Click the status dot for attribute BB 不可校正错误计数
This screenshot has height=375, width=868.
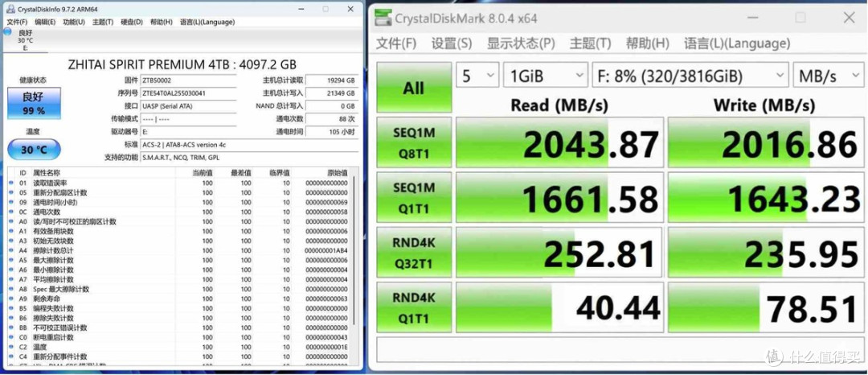click(x=11, y=328)
